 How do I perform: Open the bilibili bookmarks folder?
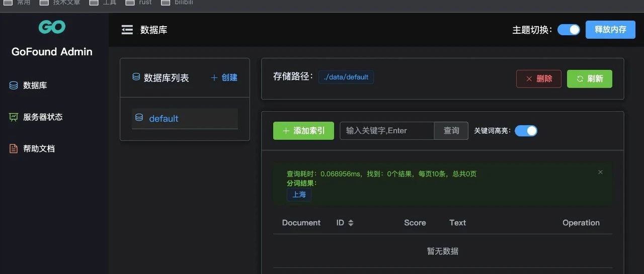pos(178,3)
